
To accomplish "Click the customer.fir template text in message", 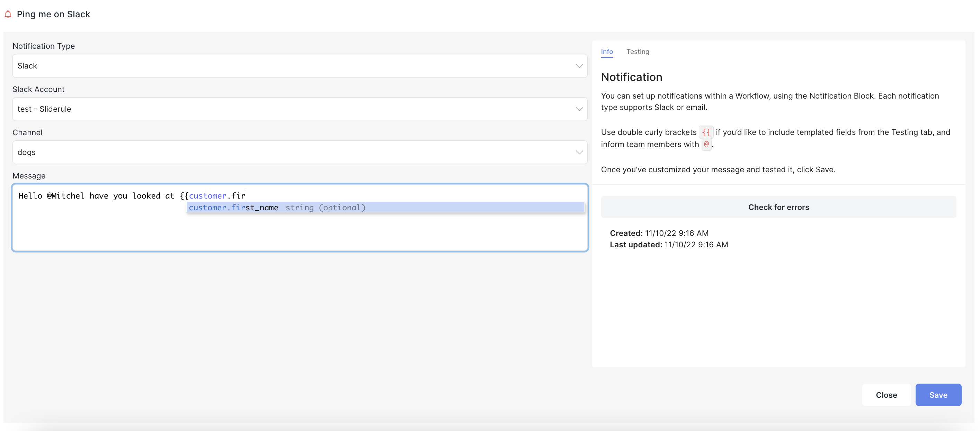I will (x=217, y=196).
